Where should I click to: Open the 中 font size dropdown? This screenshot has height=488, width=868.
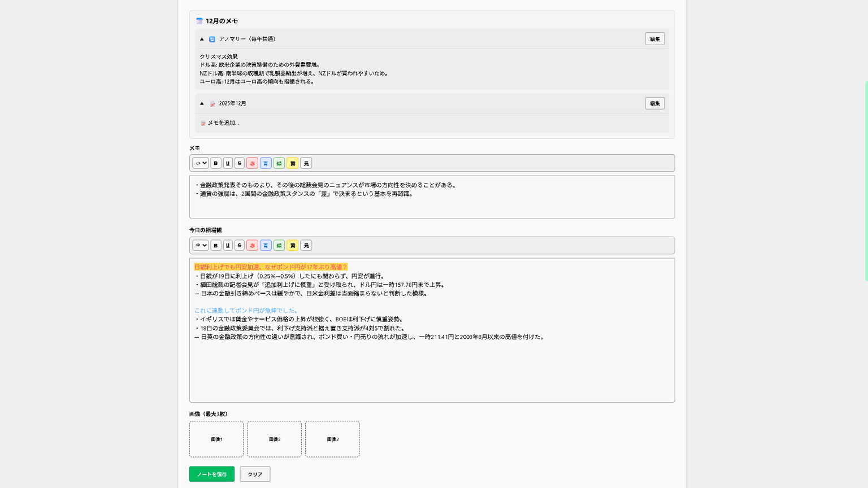200,245
